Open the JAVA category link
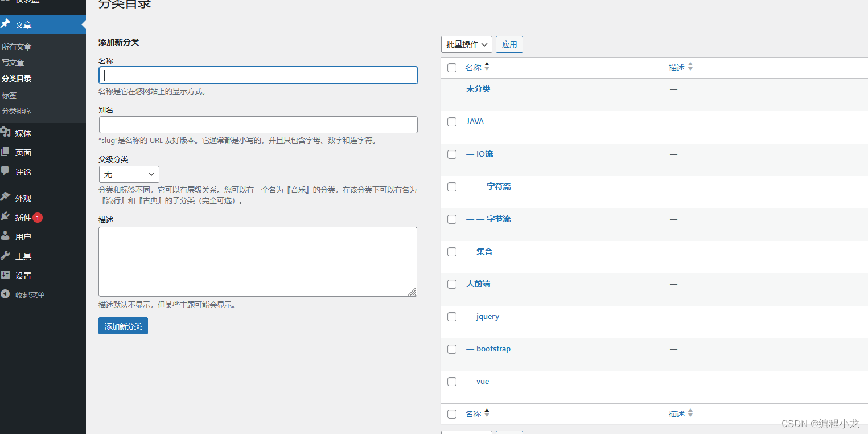Image resolution: width=868 pixels, height=434 pixels. (475, 121)
